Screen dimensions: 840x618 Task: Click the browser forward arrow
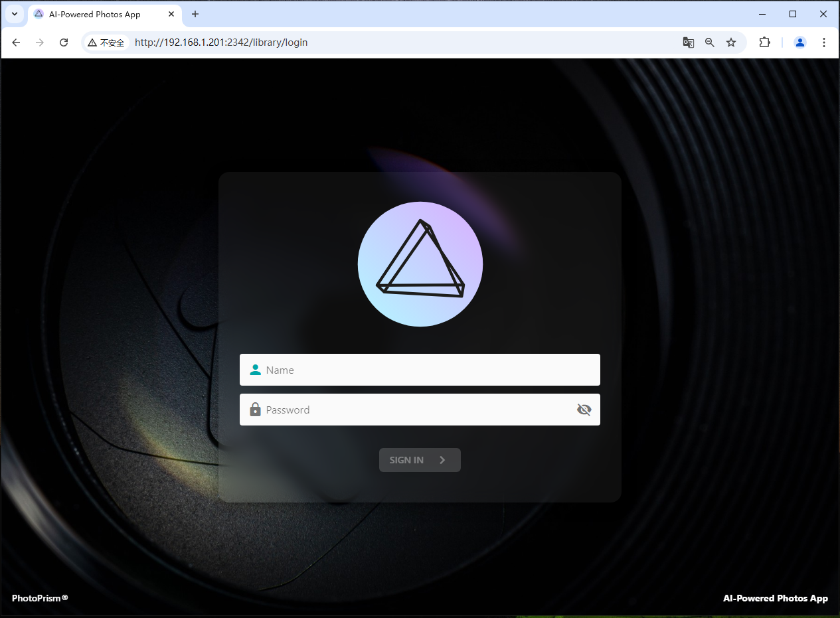[x=40, y=42]
